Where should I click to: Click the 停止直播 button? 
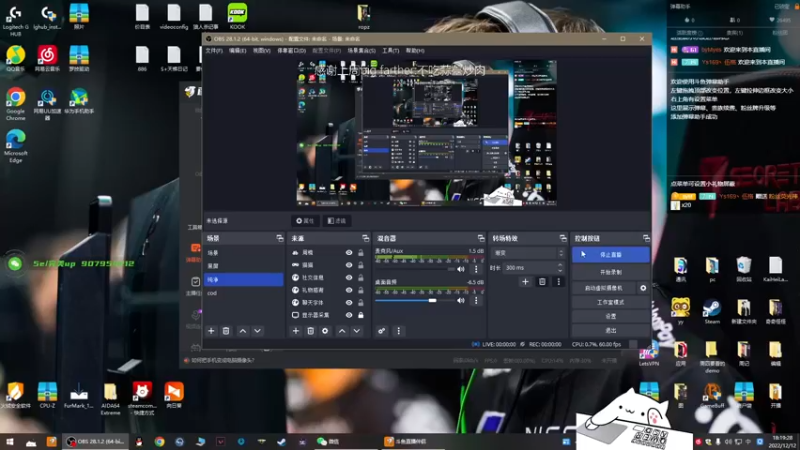tap(611, 255)
